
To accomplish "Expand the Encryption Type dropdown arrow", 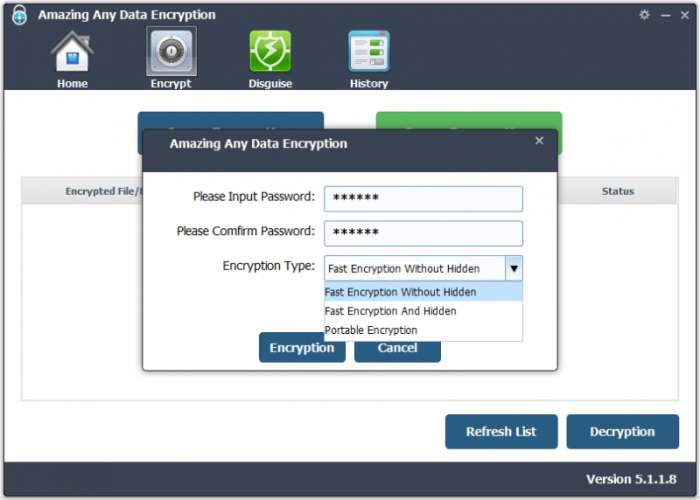I will click(514, 268).
